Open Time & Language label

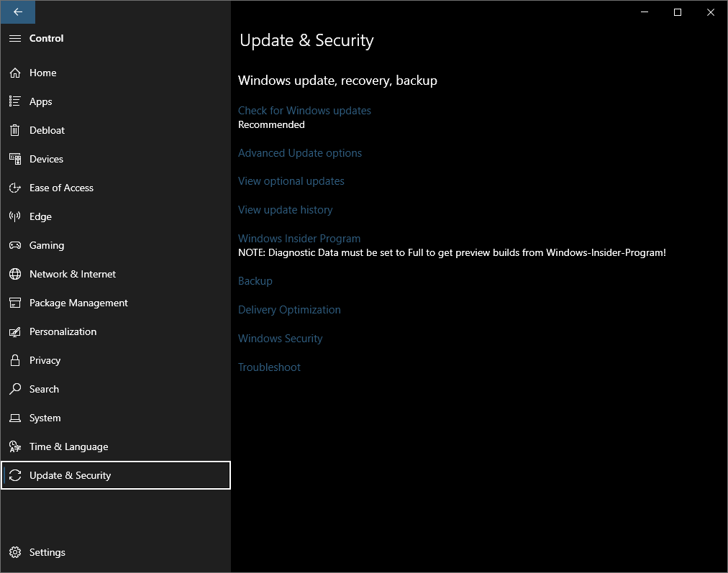click(x=69, y=446)
